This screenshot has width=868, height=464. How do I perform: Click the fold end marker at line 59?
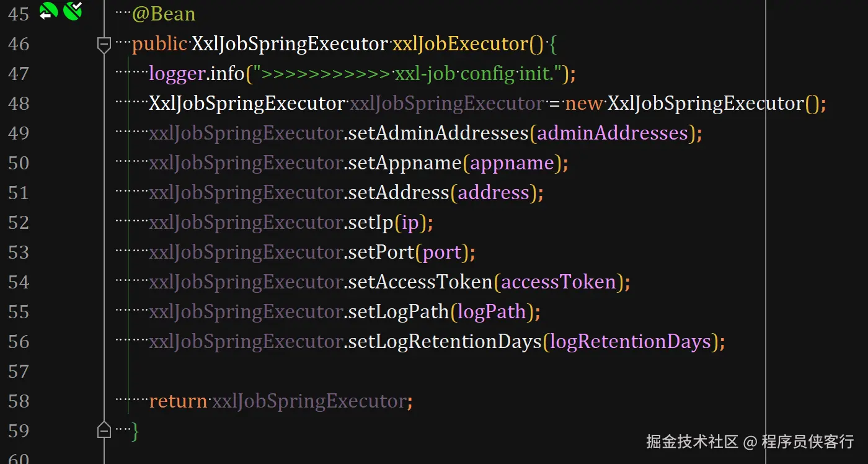[x=104, y=430]
